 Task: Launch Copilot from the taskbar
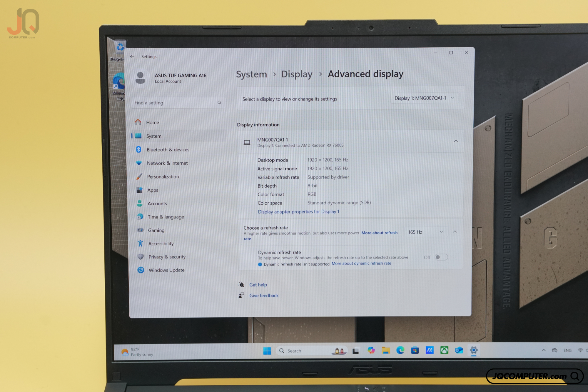pyautogui.click(x=371, y=351)
